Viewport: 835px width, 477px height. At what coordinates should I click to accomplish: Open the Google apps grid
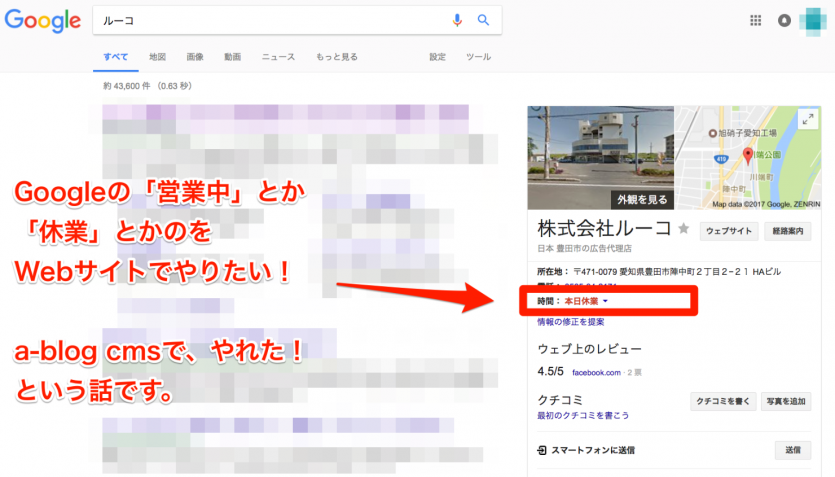coord(755,20)
